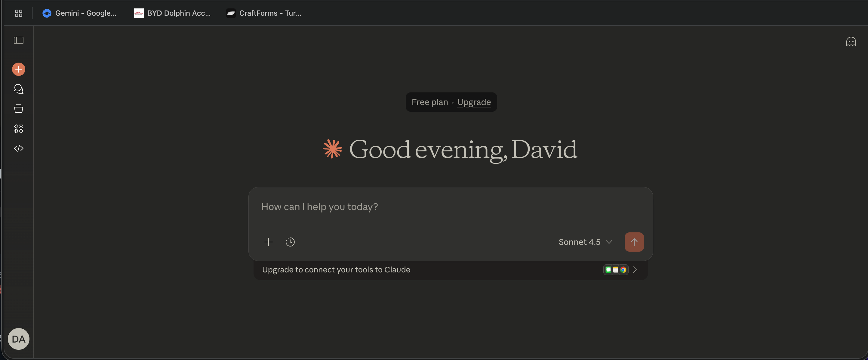
Task: Open Claude Code from the sidebar
Action: pyautogui.click(x=19, y=148)
